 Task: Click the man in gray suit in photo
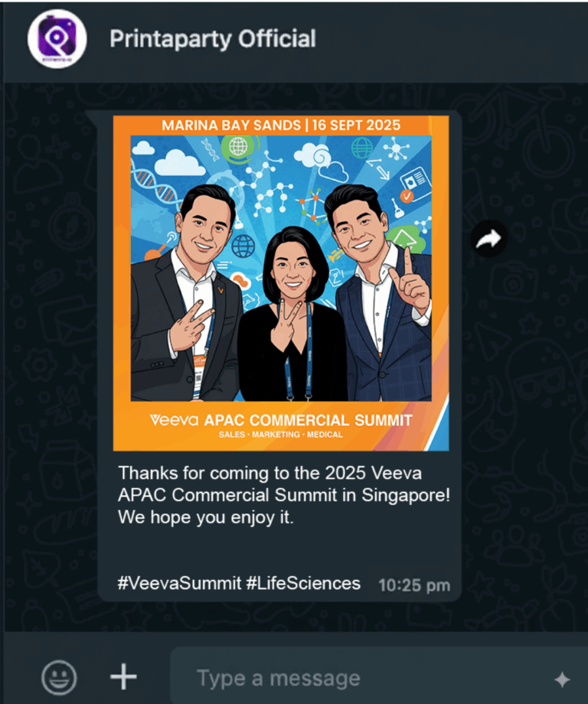pos(188,296)
